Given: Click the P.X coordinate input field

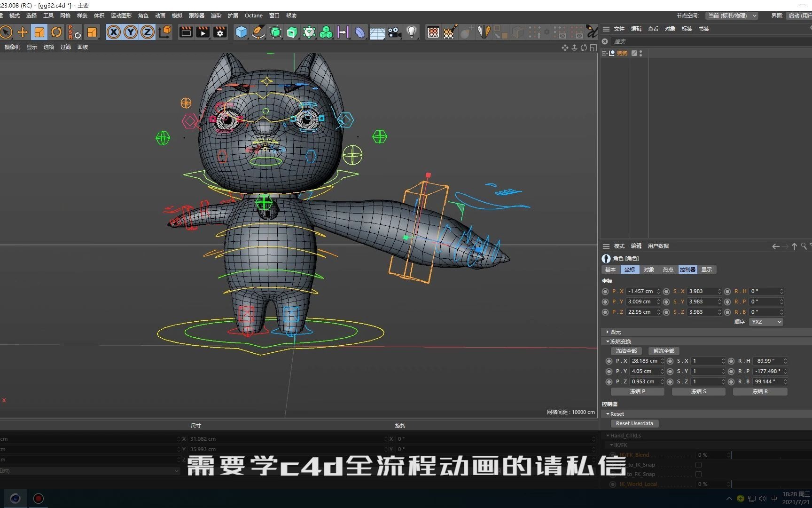Looking at the screenshot, I should 642,291.
